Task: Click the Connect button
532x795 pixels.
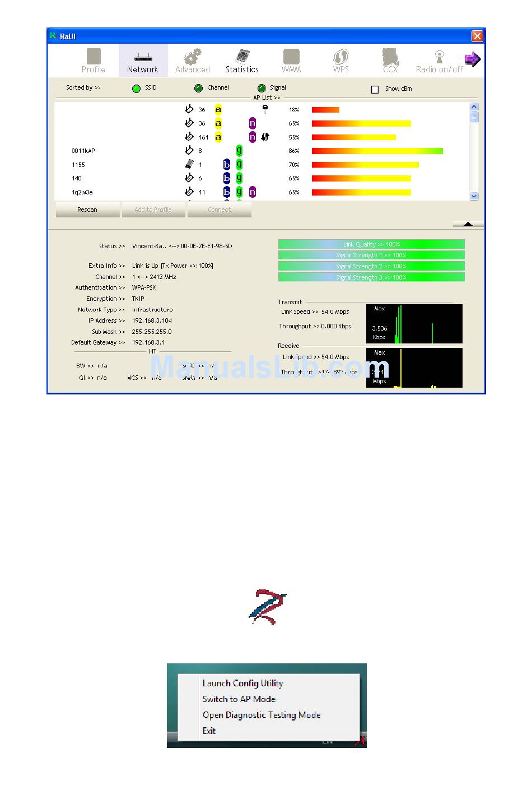Action: pos(219,210)
